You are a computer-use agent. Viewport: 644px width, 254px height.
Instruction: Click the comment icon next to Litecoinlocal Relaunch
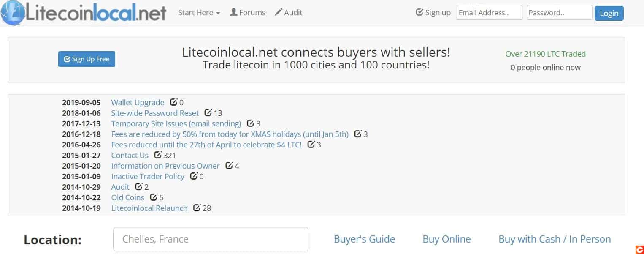pos(197,208)
